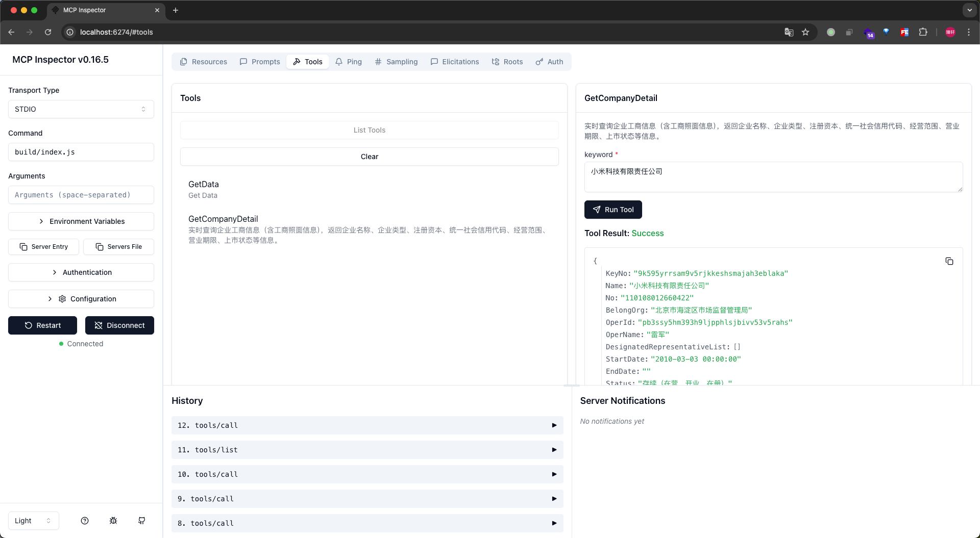Click the Clear button in Tools panel

pyautogui.click(x=369, y=157)
